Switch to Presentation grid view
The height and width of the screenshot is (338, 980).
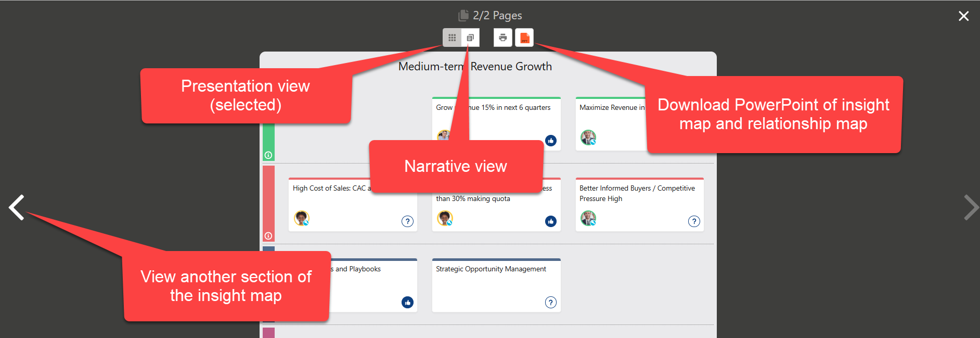(x=452, y=37)
